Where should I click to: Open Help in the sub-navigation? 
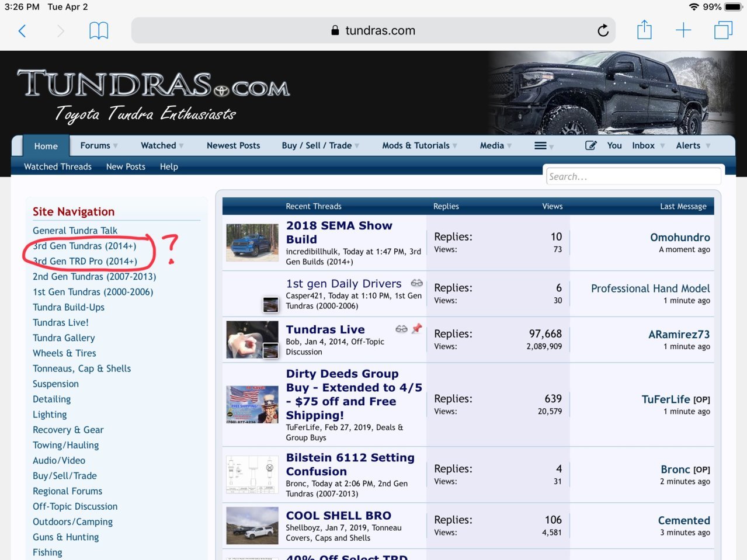pyautogui.click(x=169, y=166)
